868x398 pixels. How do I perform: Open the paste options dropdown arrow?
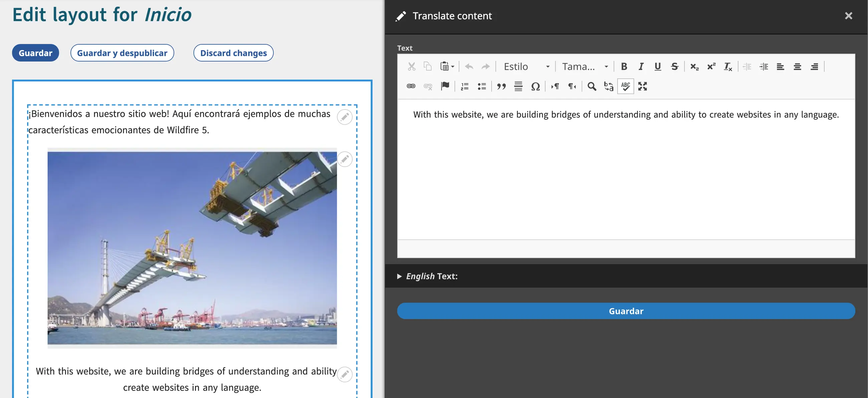click(453, 66)
